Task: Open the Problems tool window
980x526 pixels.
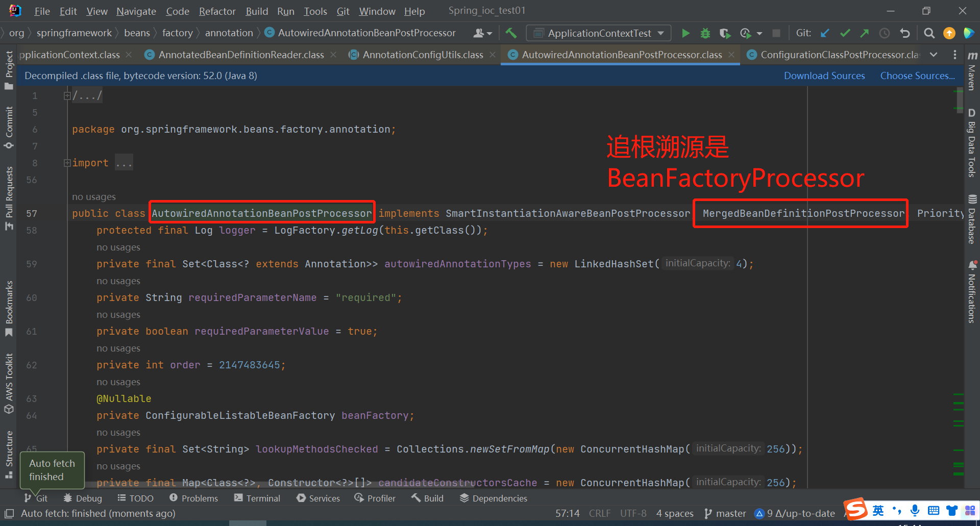Action: [x=193, y=498]
